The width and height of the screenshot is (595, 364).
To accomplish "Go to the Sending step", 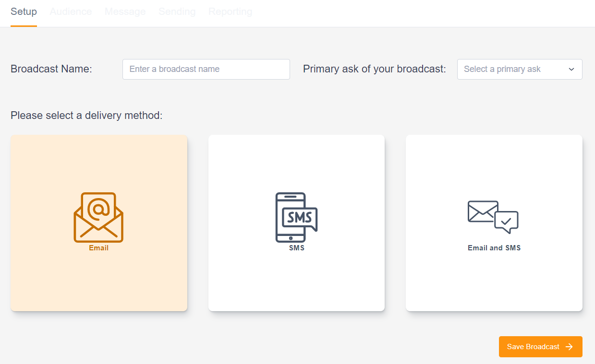I will coord(177,12).
